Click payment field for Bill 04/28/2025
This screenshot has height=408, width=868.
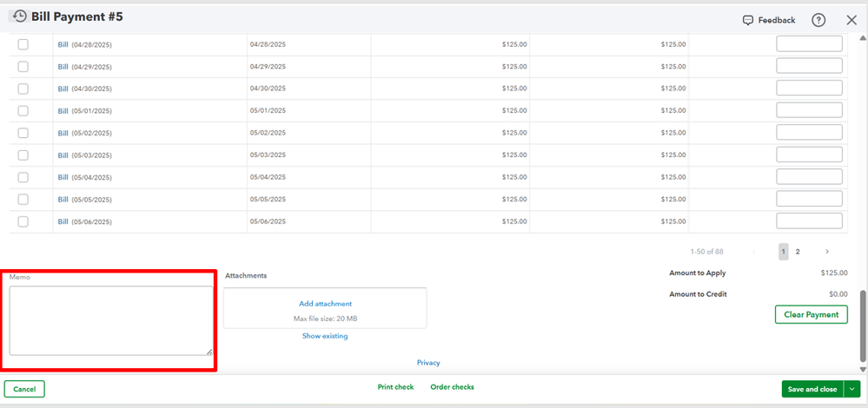click(809, 43)
